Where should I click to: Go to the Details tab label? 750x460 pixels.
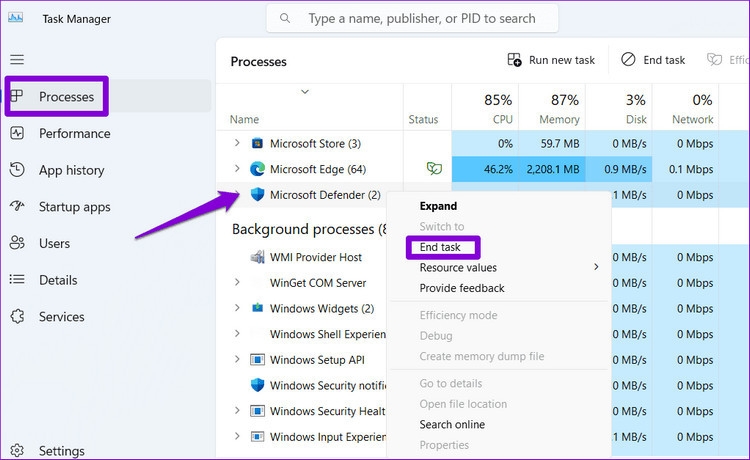[x=58, y=280]
